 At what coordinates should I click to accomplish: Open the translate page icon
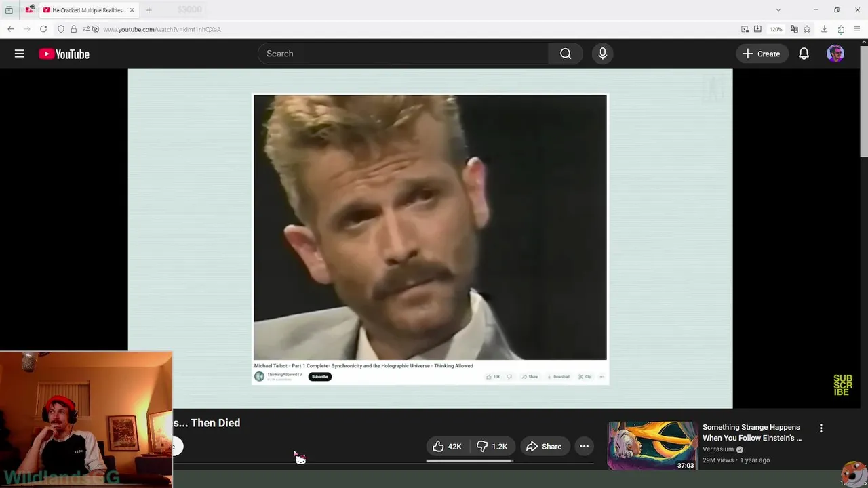tap(794, 29)
